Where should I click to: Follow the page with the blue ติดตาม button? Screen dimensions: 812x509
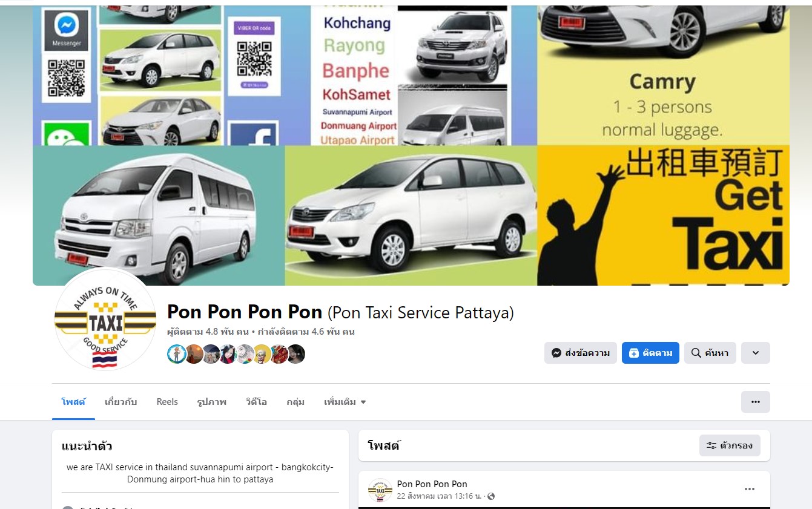coord(650,353)
